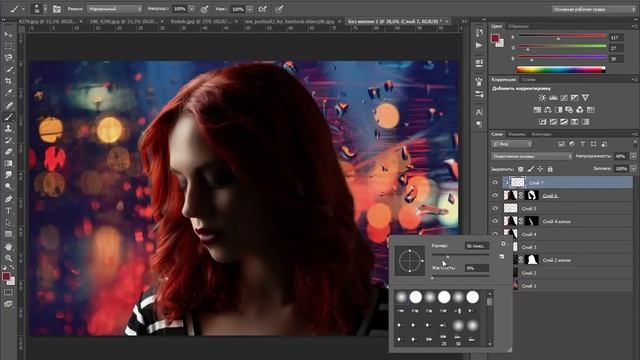Select the first soft round brush preset

[x=402, y=297]
